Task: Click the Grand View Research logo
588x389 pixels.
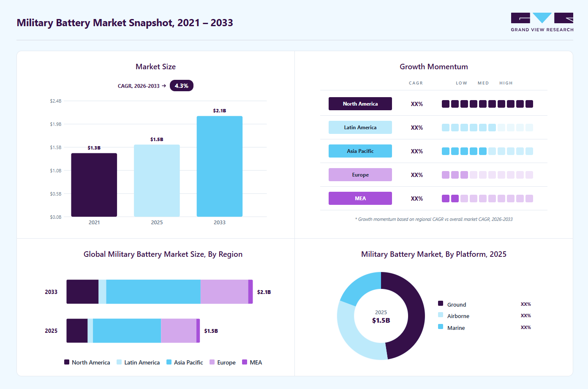Action: 542,22
